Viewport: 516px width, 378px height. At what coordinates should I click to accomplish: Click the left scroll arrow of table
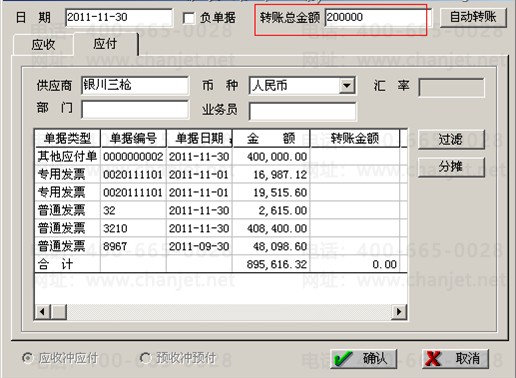click(x=42, y=312)
